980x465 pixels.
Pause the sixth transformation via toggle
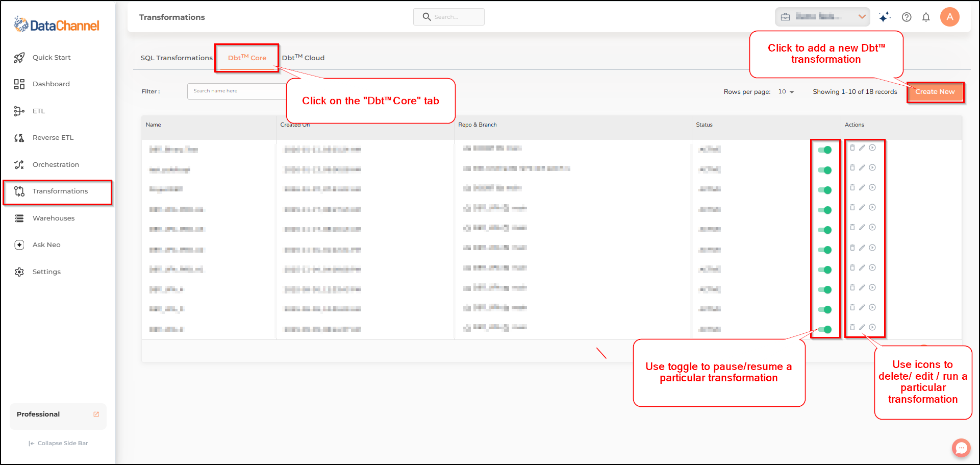click(824, 250)
